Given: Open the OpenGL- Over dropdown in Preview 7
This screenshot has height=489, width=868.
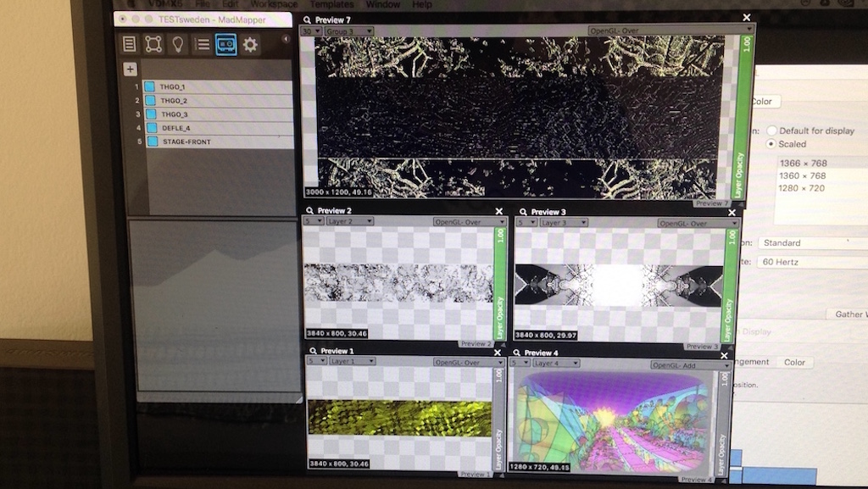Looking at the screenshot, I should 670,31.
